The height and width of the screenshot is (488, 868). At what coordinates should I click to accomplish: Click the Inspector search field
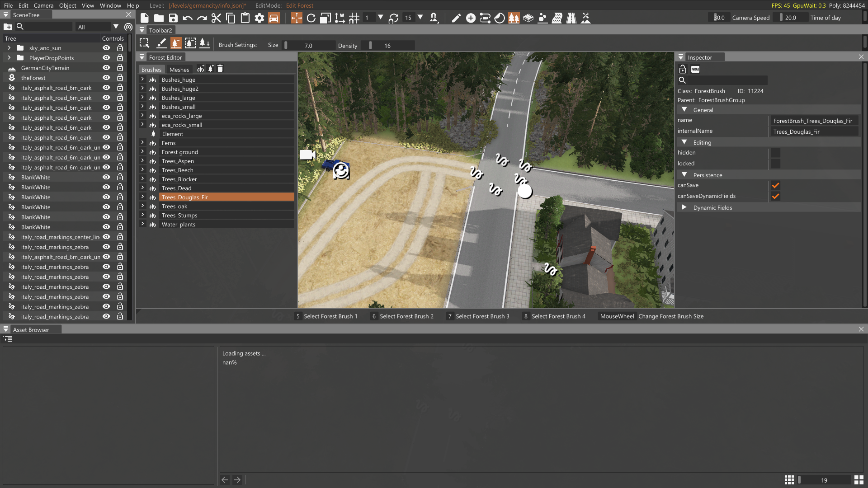pyautogui.click(x=727, y=80)
